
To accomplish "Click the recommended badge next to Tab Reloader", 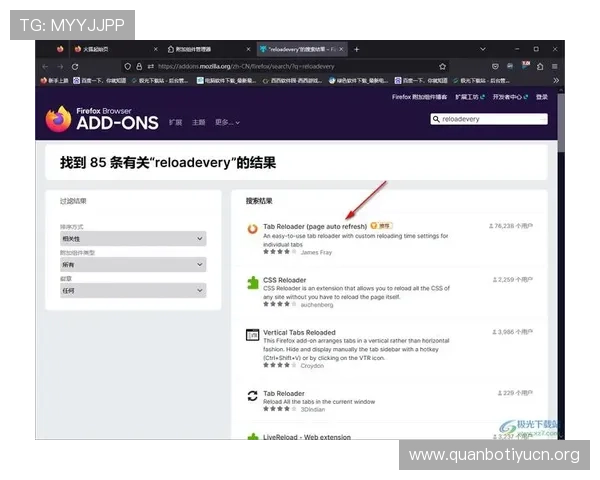I will [x=382, y=225].
